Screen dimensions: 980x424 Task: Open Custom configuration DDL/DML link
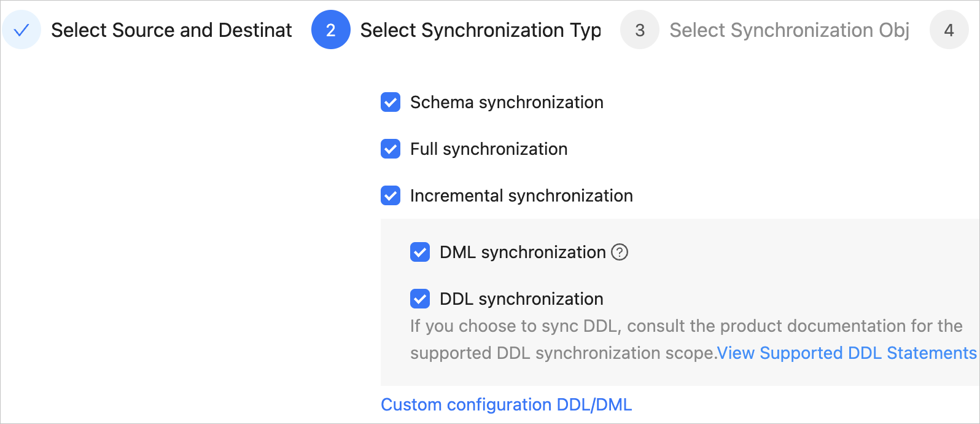click(506, 404)
